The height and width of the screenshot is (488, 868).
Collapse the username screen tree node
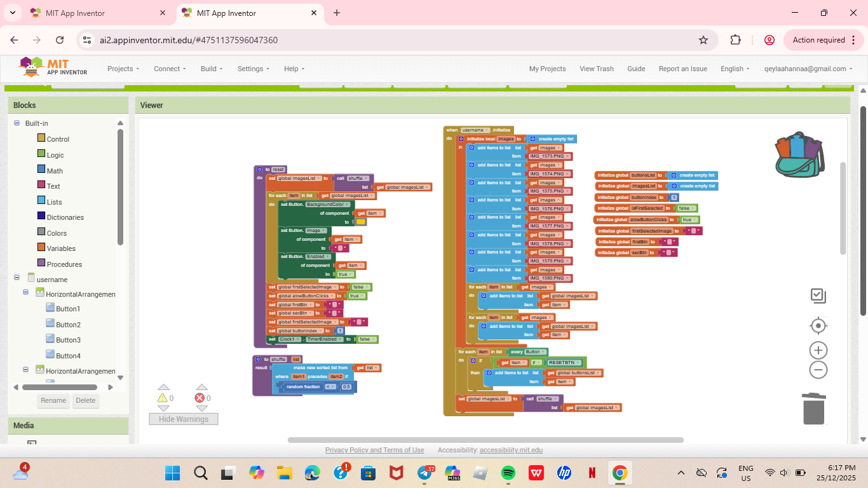tap(17, 279)
